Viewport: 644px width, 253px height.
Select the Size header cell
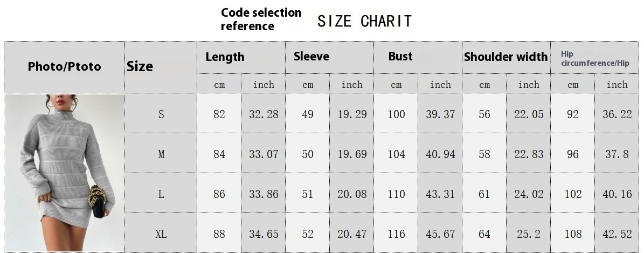click(x=161, y=67)
